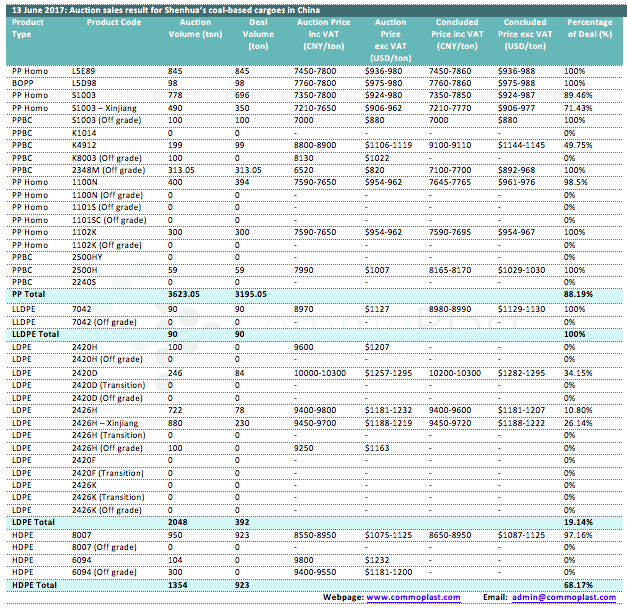
Task: Open the www.commoplast.com webpage link
Action: pos(413,597)
